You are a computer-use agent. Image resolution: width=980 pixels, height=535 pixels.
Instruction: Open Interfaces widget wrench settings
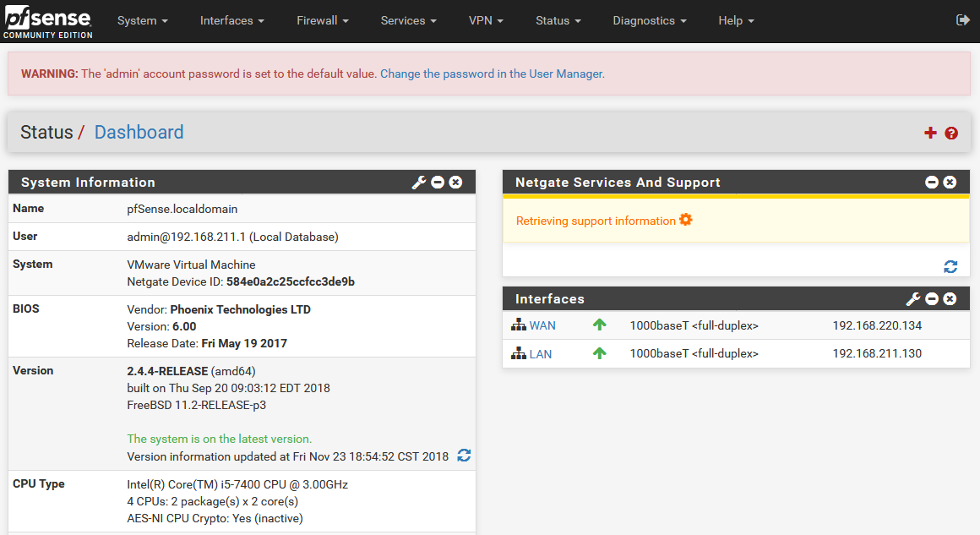[913, 298]
